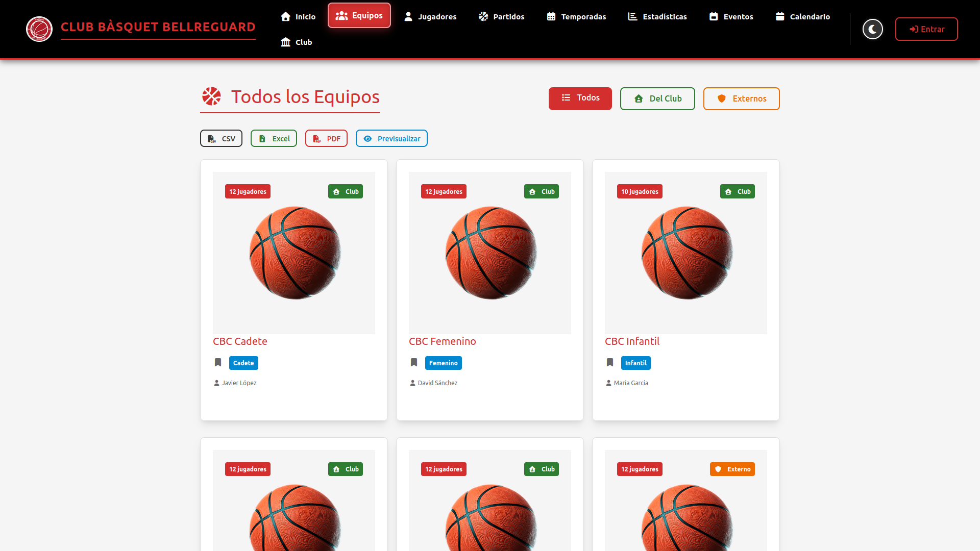Open the Estadísticas menu item
The height and width of the screenshot is (551, 980).
[657, 17]
